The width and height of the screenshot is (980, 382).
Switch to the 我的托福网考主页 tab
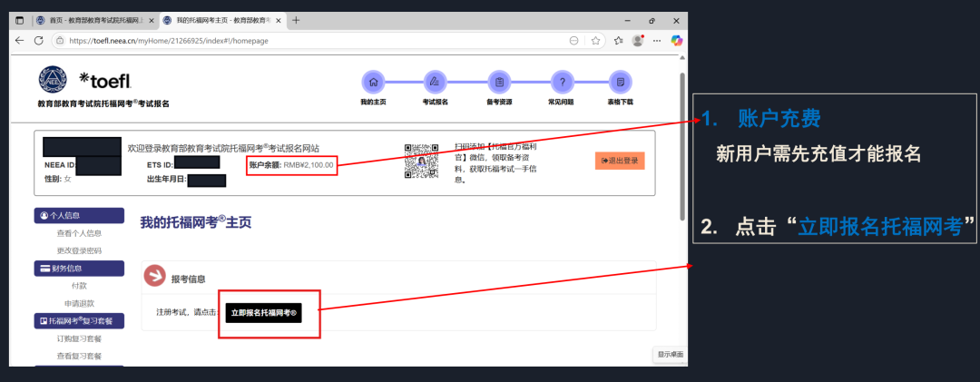tap(222, 21)
